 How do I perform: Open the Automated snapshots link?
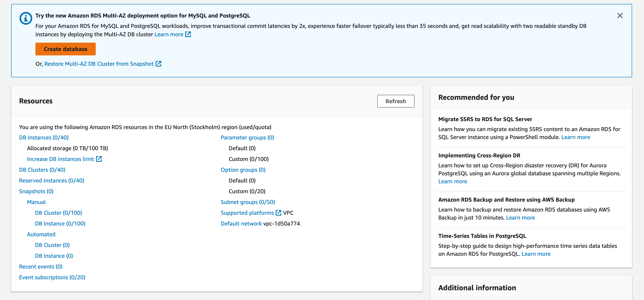point(41,234)
